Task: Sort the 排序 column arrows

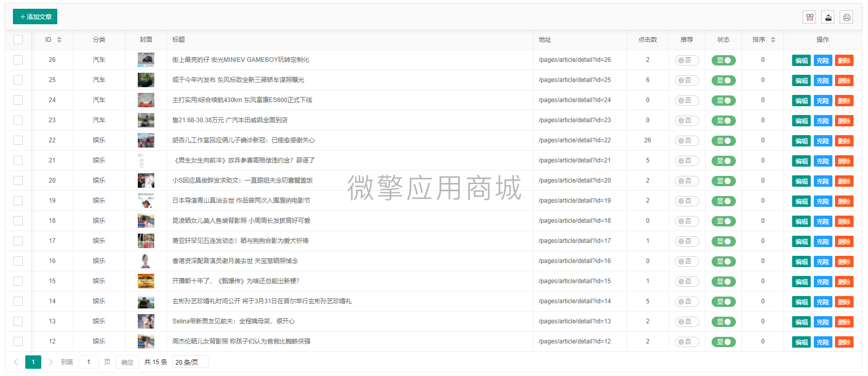Action: pos(773,40)
